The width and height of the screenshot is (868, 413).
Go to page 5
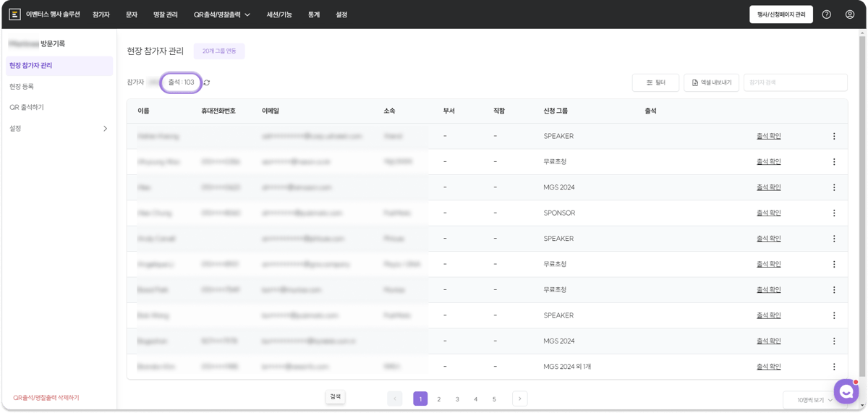tap(494, 399)
